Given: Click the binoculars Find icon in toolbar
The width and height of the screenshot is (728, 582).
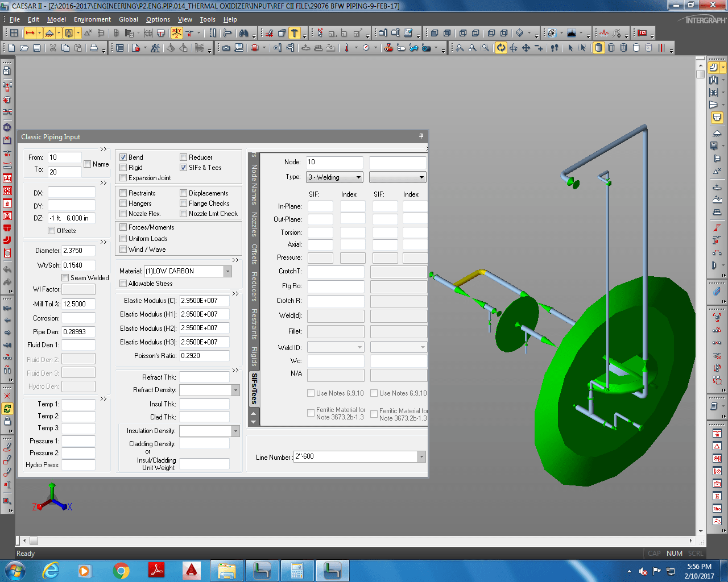Looking at the screenshot, I should tap(244, 33).
